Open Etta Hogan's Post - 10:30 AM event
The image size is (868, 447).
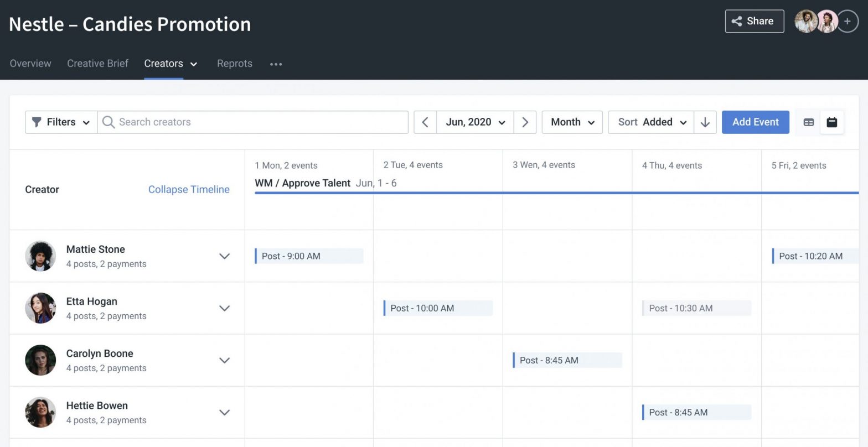point(696,308)
